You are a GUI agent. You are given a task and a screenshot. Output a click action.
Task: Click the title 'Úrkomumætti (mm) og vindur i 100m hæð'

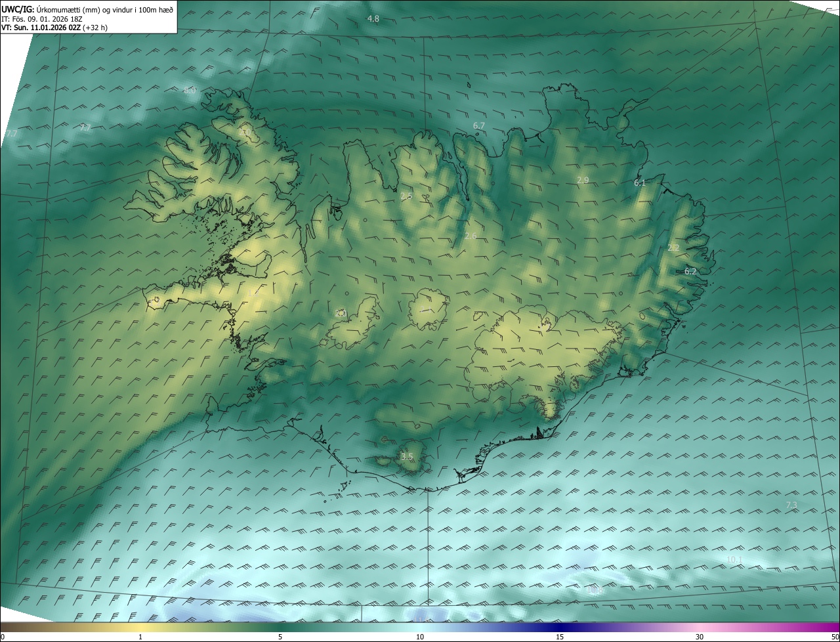tap(105, 10)
